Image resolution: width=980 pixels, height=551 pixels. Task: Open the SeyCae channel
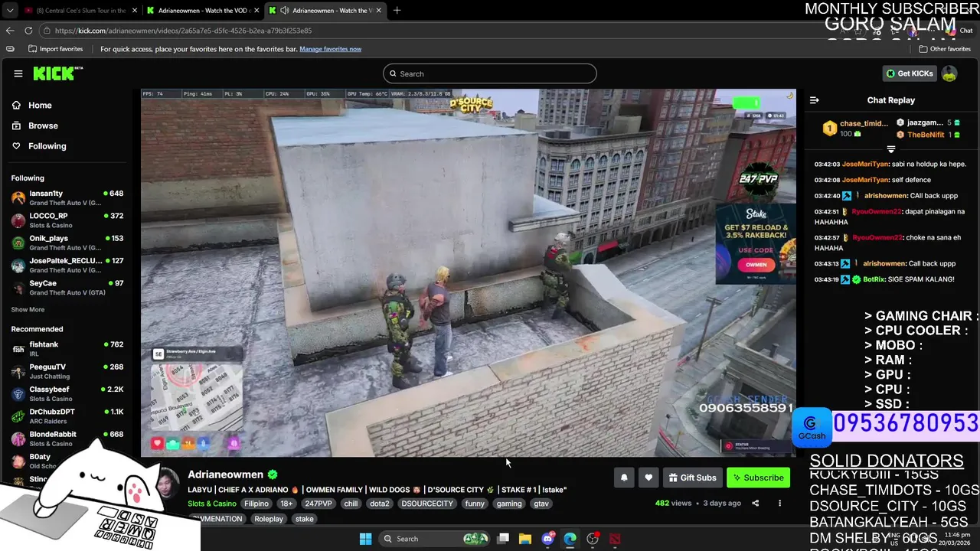click(67, 288)
